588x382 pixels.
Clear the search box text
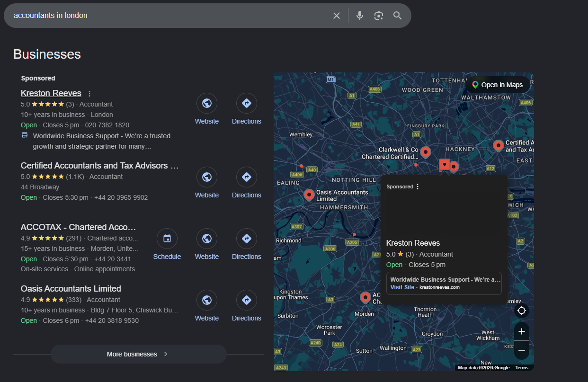337,16
